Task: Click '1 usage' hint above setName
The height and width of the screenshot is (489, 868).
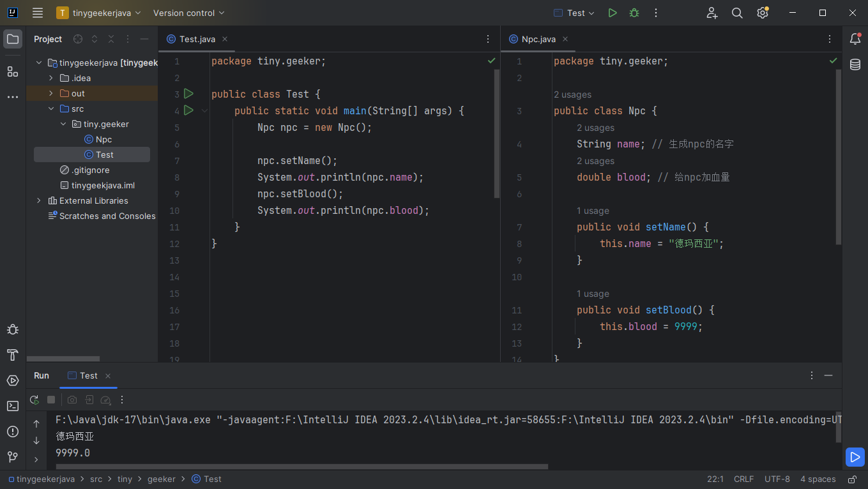Action: point(593,211)
